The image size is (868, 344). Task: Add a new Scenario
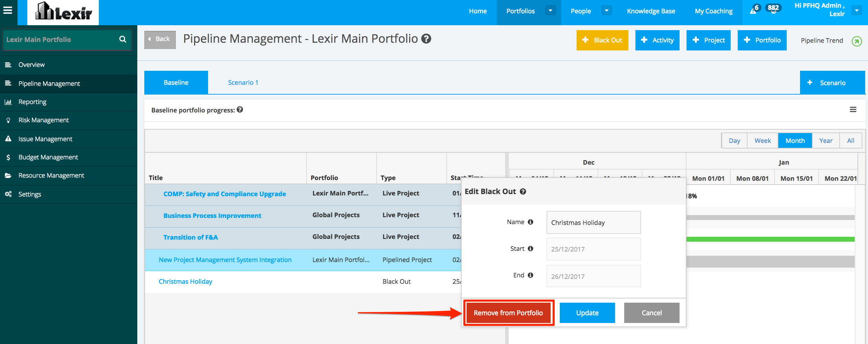point(833,83)
